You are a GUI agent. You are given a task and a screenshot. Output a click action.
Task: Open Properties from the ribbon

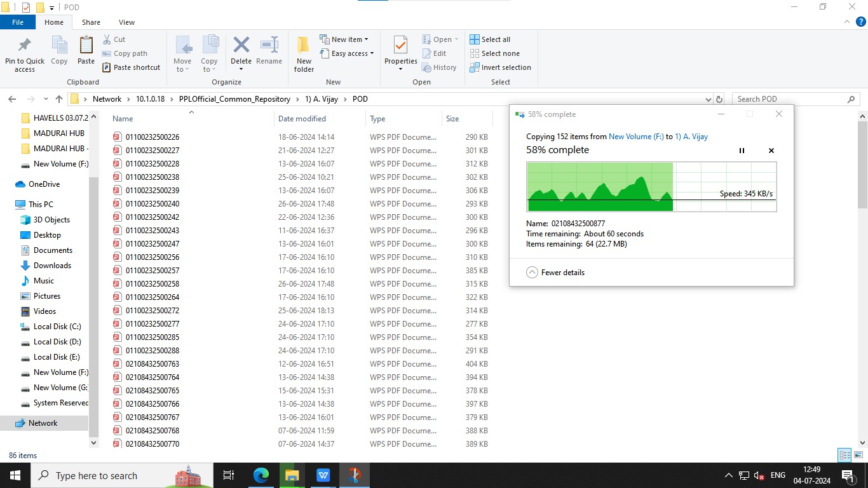click(400, 46)
